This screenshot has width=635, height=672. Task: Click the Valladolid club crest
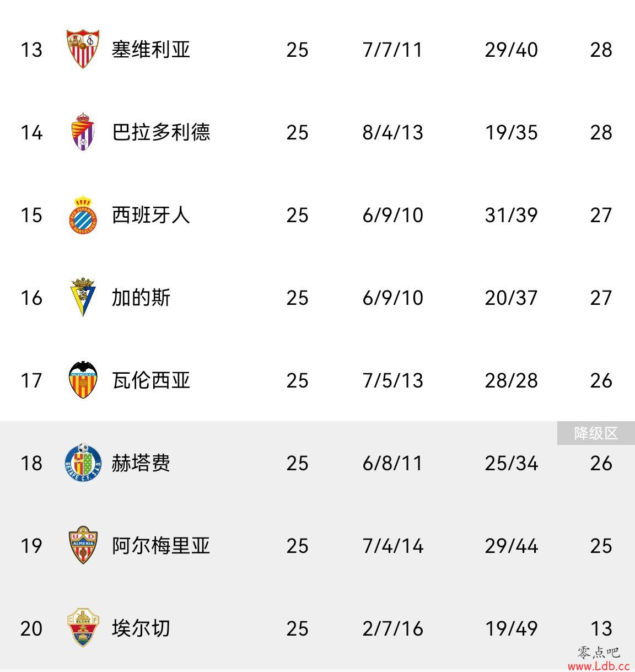[x=83, y=132]
